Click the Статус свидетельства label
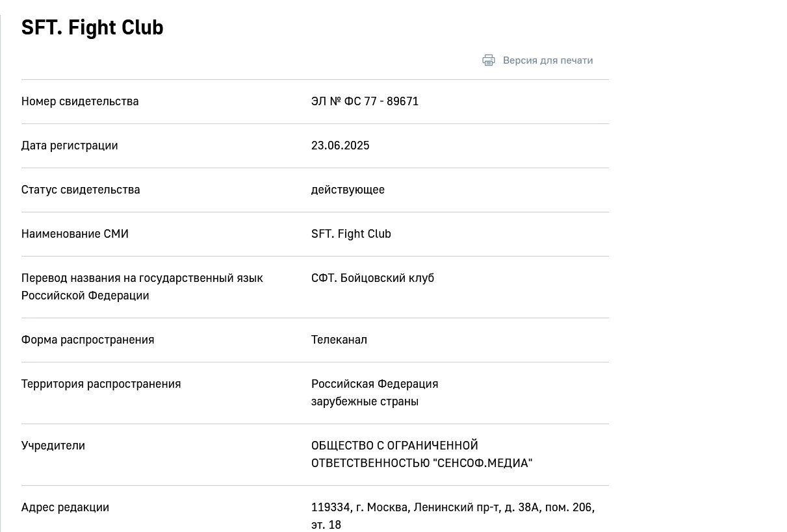The image size is (787, 532). (x=81, y=190)
